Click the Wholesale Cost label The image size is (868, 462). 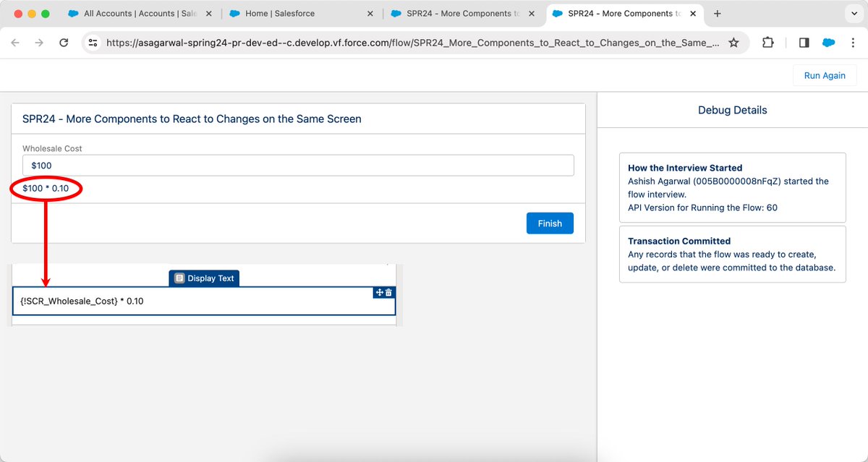pyautogui.click(x=52, y=148)
